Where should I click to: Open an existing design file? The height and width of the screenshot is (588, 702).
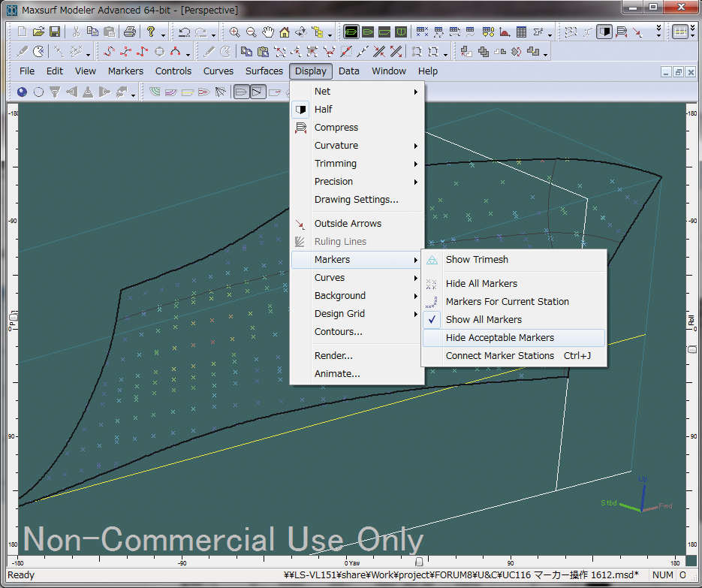pyautogui.click(x=38, y=32)
